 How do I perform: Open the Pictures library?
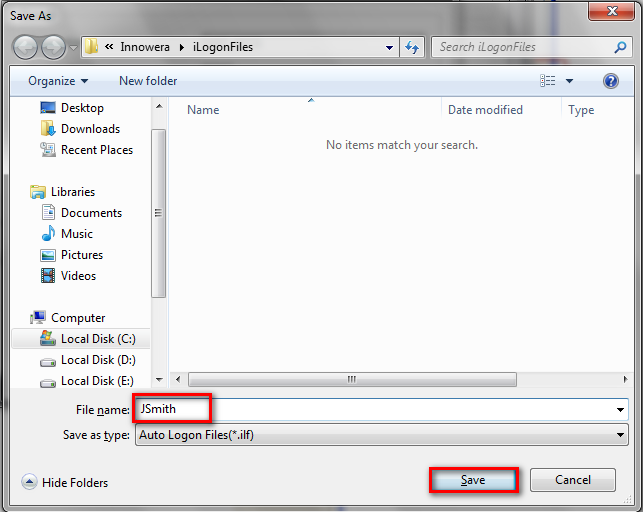(82, 255)
